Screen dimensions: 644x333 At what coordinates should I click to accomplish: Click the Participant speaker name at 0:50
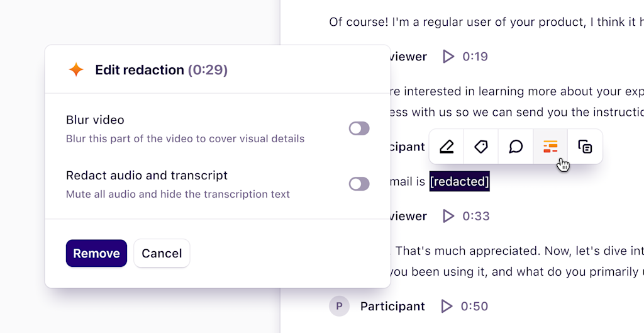[392, 307]
